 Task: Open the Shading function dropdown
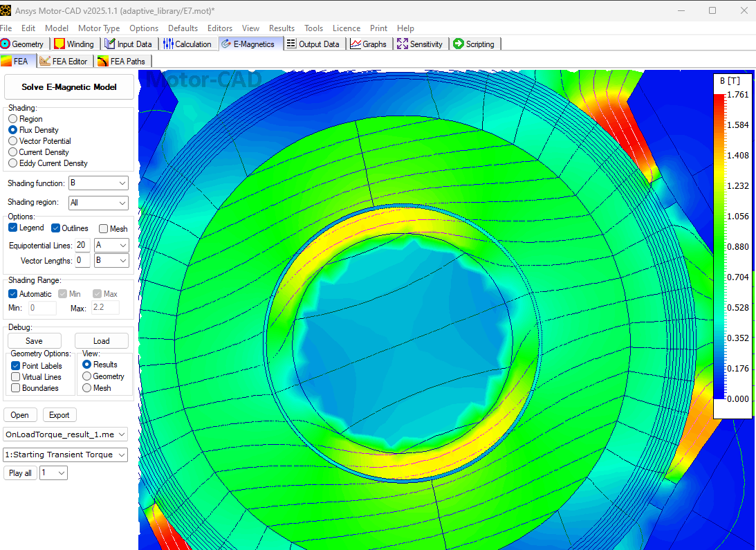point(98,183)
